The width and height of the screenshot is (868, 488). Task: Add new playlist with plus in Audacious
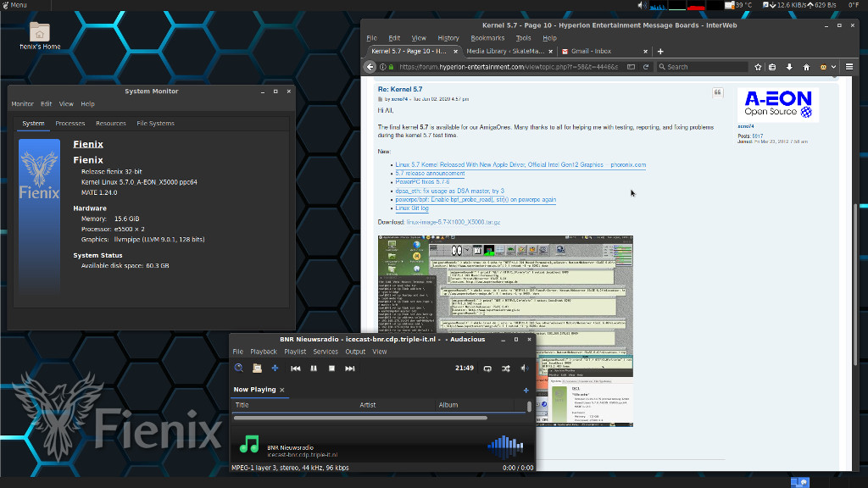526,390
